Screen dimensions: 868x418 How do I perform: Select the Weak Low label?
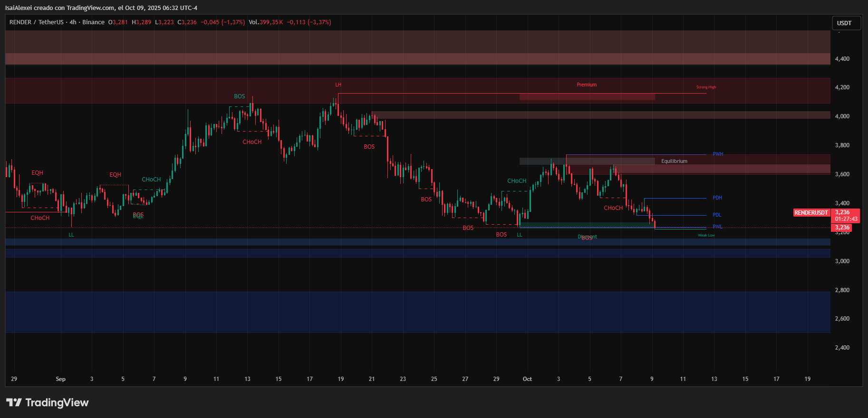[x=706, y=236]
